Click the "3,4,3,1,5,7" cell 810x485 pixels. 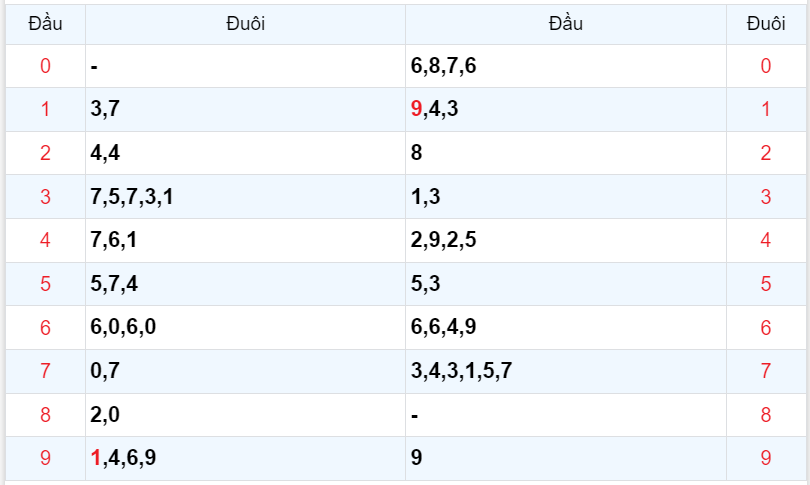tap(461, 372)
